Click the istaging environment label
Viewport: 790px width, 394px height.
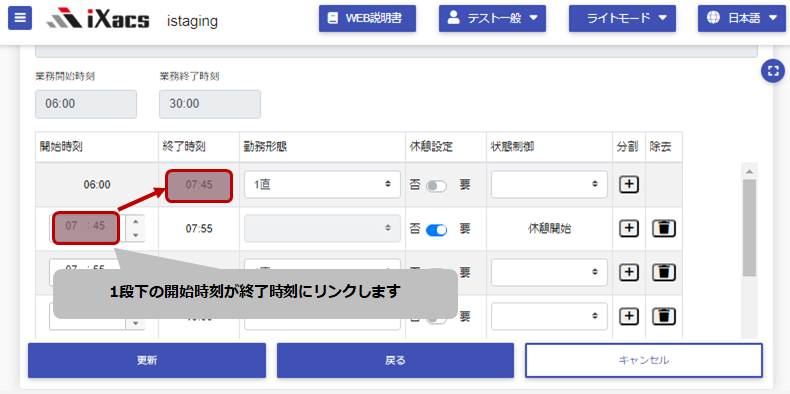192,21
